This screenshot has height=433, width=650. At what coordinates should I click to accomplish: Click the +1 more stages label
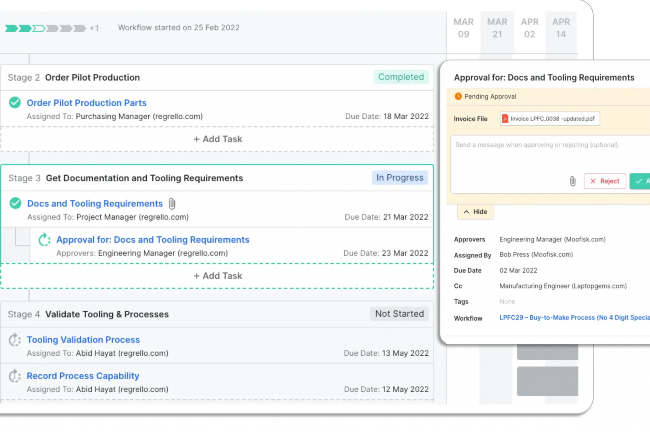tap(94, 28)
